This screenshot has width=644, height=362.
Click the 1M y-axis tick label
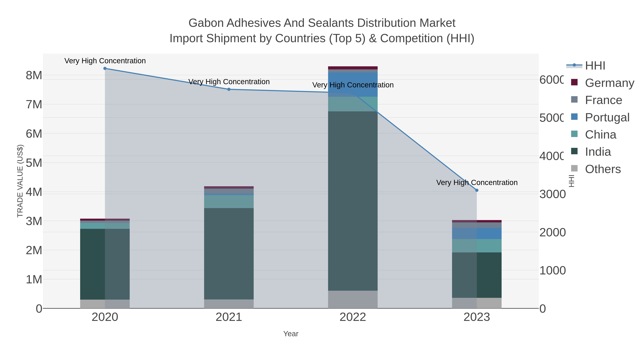point(34,280)
